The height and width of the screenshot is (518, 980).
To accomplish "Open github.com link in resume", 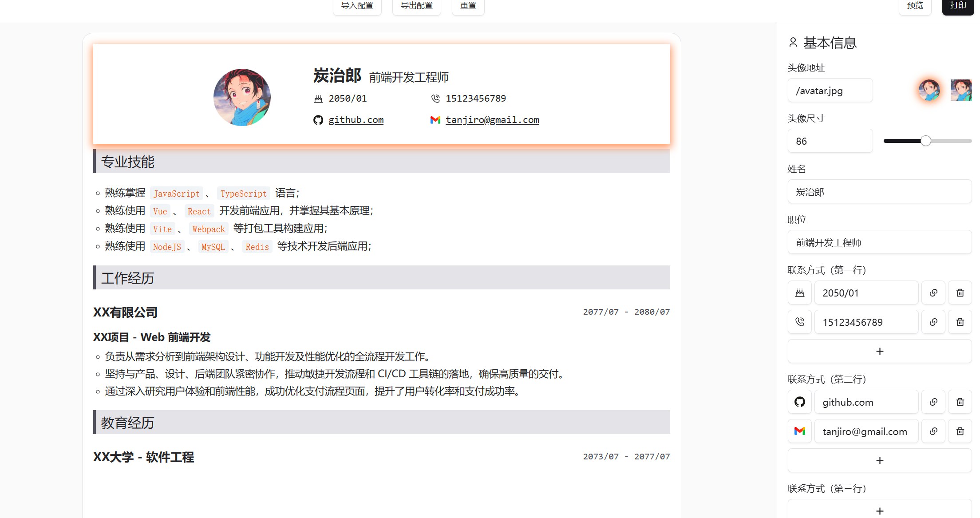I will 356,120.
